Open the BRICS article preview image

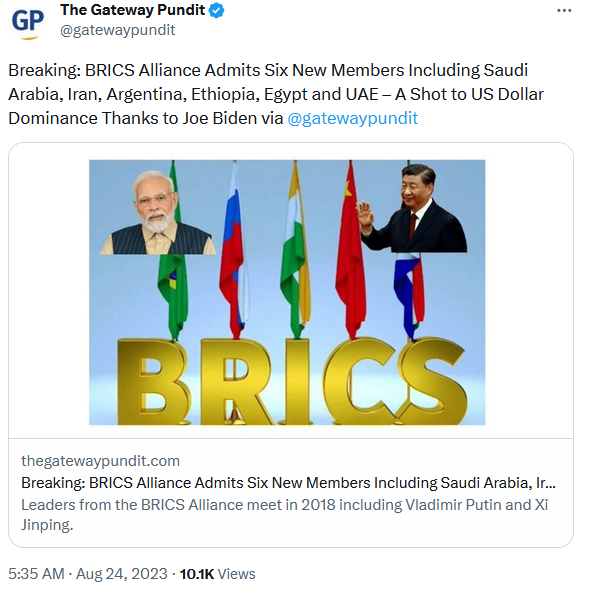click(287, 292)
